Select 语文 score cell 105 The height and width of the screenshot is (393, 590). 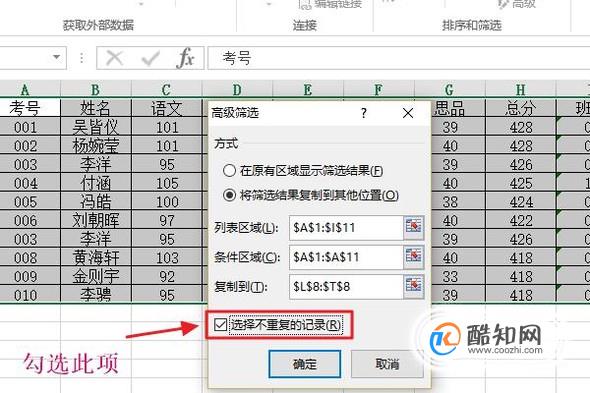(167, 183)
